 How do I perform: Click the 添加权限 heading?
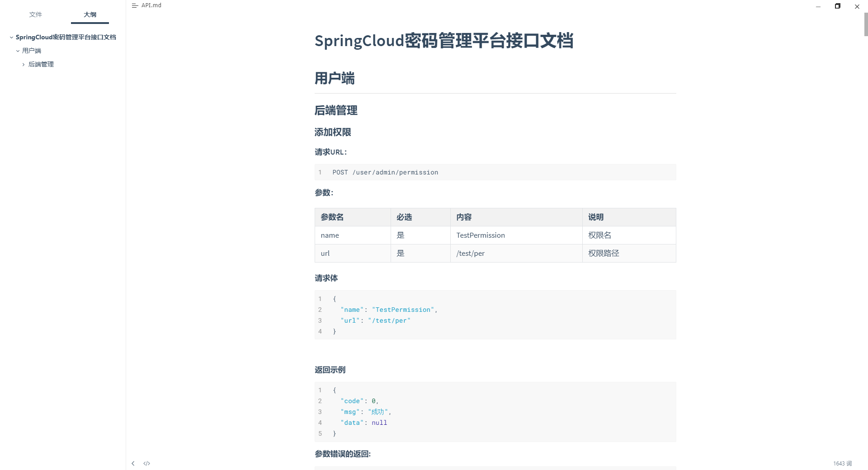coord(333,132)
